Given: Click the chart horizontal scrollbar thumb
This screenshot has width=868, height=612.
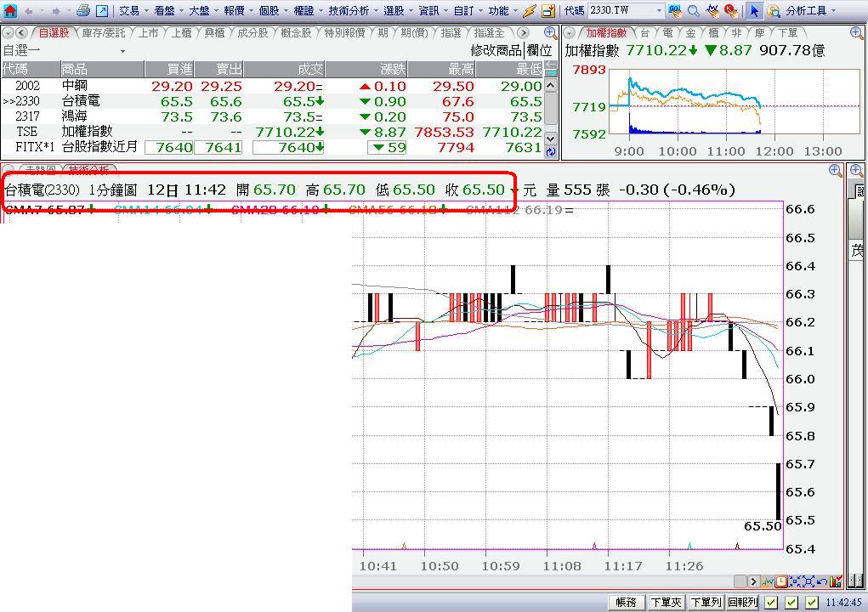Looking at the screenshot, I should tap(740, 581).
